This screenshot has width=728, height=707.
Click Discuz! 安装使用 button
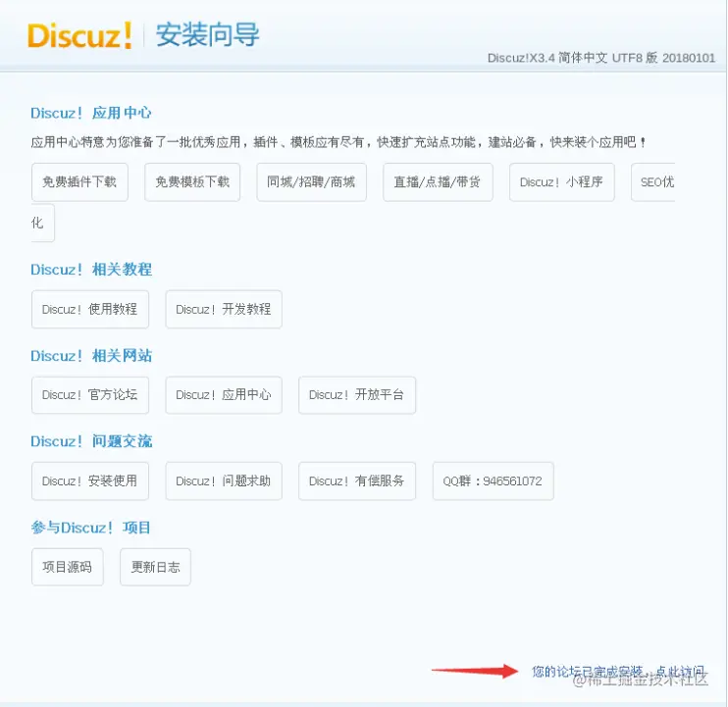click(x=90, y=481)
